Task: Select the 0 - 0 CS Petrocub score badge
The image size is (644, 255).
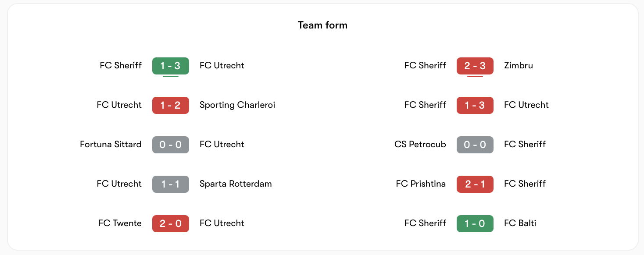Action: pos(475,145)
